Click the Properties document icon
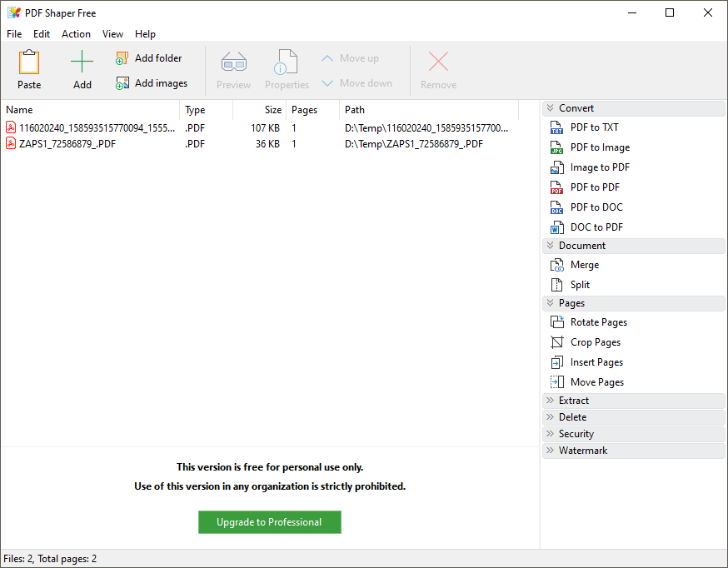Image resolution: width=728 pixels, height=568 pixels. [286, 62]
